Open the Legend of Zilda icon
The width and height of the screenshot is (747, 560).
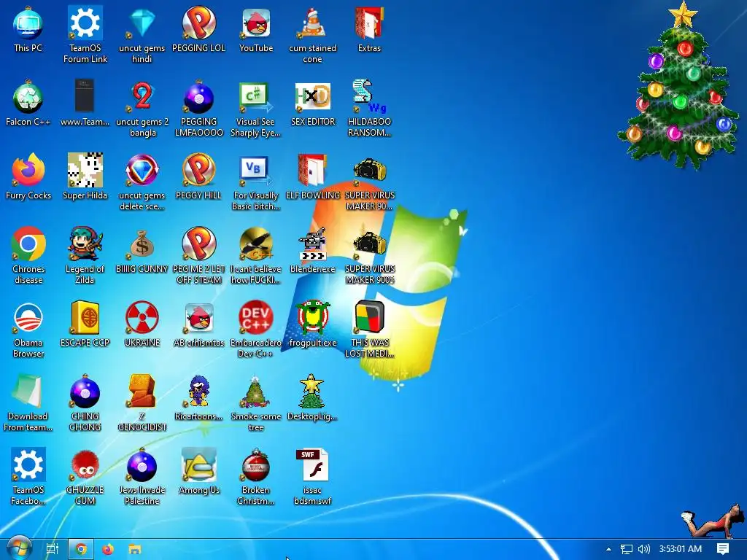click(85, 255)
